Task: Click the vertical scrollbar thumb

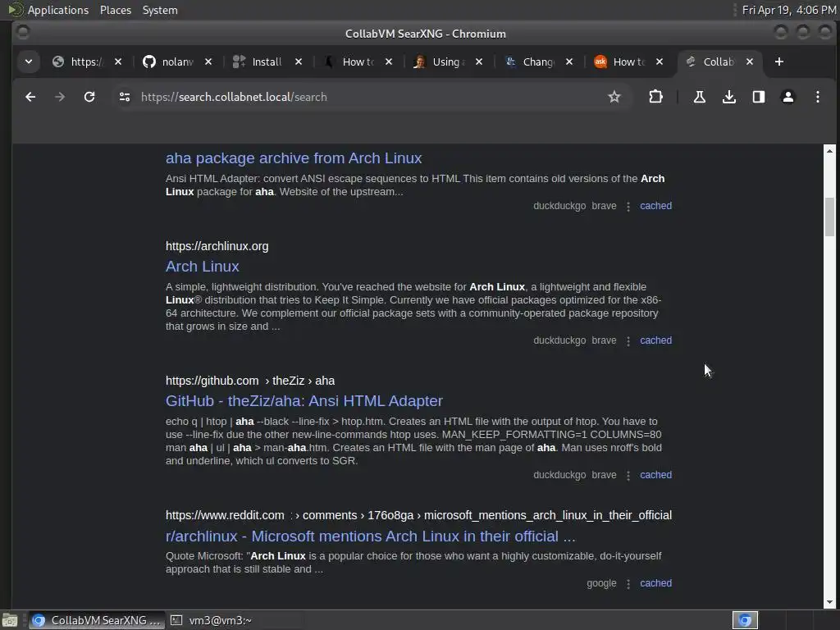Action: point(830,217)
